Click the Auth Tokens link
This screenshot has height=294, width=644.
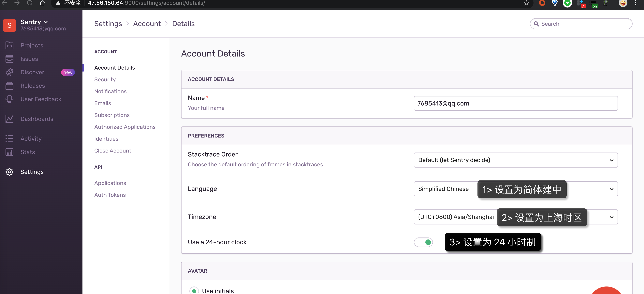(x=110, y=195)
